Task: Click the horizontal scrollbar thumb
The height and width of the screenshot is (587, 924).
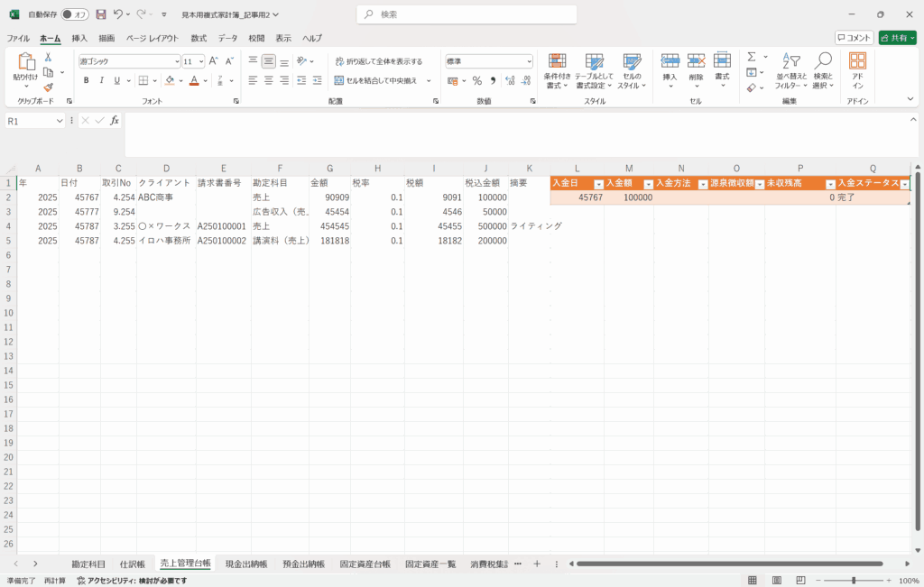Action: (729, 564)
